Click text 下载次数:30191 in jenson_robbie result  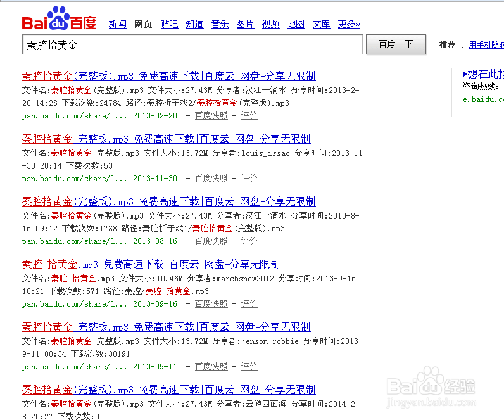pos(100,354)
